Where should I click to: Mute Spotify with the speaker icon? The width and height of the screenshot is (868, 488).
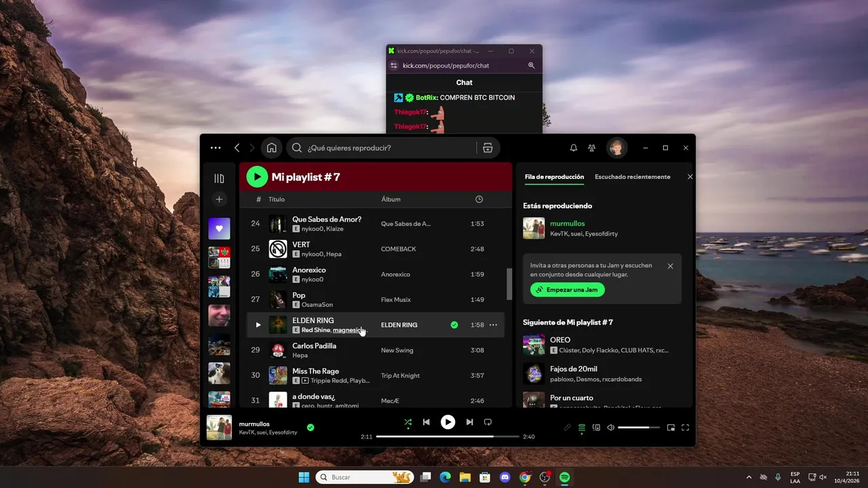pyautogui.click(x=611, y=428)
